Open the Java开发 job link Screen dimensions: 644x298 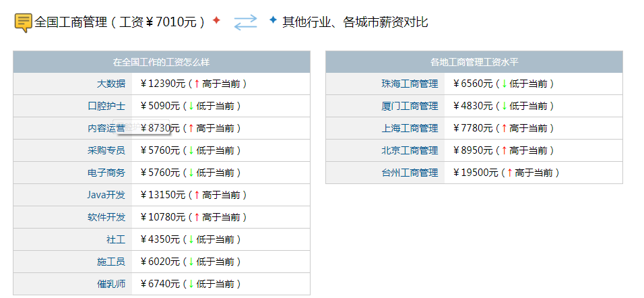click(106, 195)
